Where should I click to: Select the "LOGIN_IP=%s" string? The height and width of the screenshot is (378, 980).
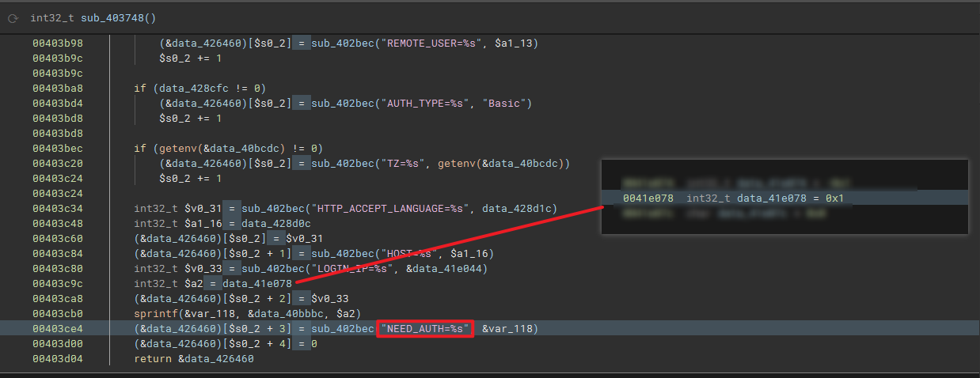pos(355,269)
